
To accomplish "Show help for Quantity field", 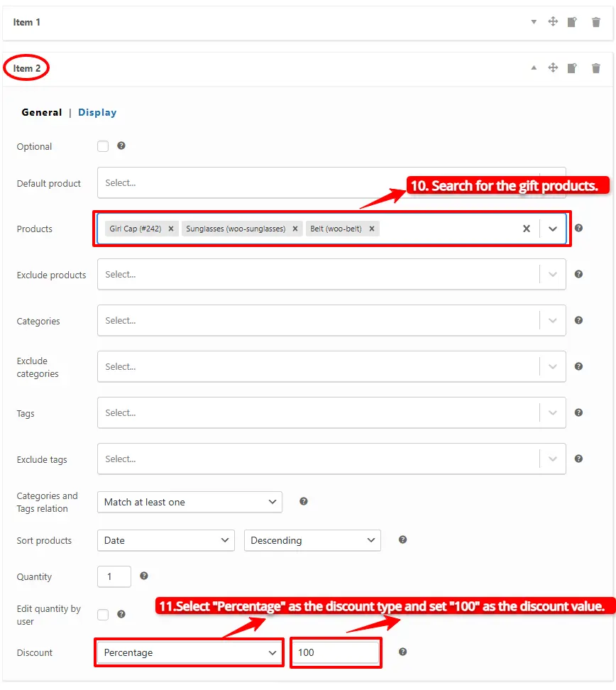I will (x=144, y=576).
